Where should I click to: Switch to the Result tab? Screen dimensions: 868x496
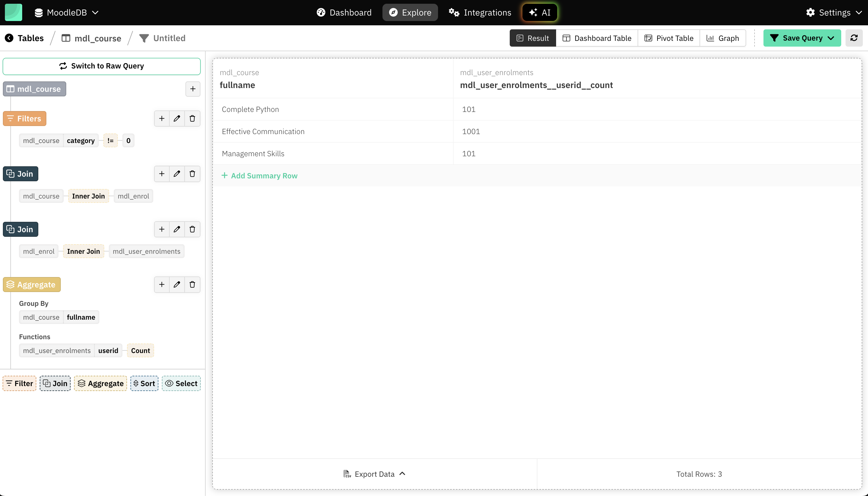click(x=532, y=38)
